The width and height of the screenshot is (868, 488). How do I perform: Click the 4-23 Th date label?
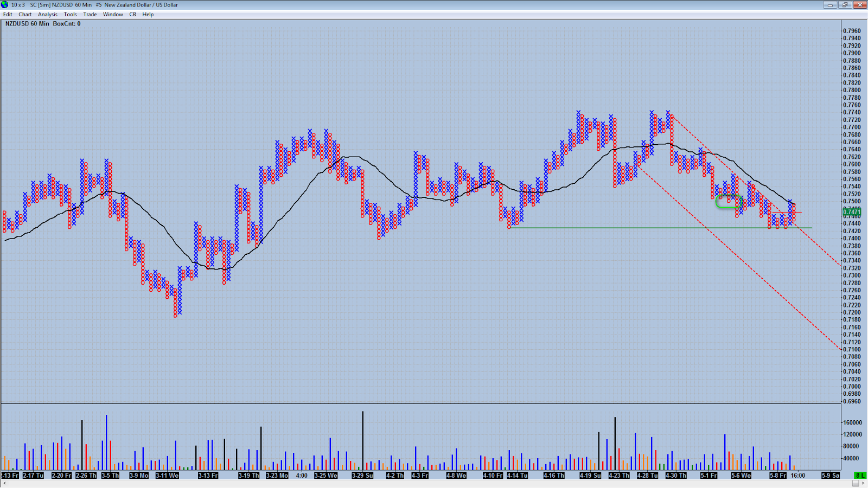(619, 476)
